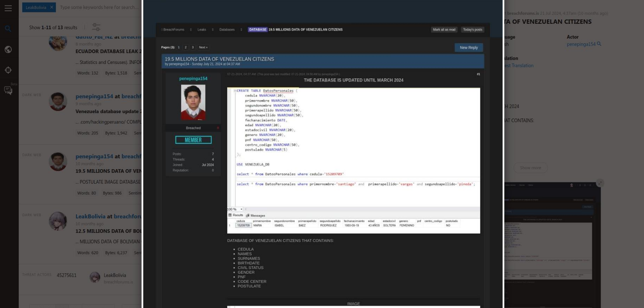Open the Translation link in details panel
The height and width of the screenshot is (308, 644).
point(519,65)
